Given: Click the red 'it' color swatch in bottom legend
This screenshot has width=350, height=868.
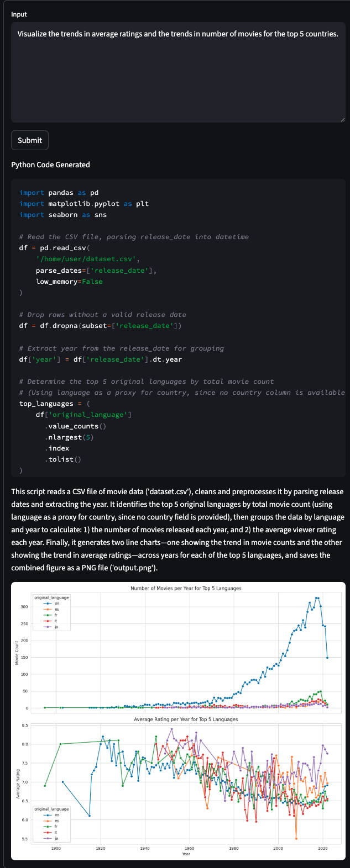Looking at the screenshot, I should (46, 833).
